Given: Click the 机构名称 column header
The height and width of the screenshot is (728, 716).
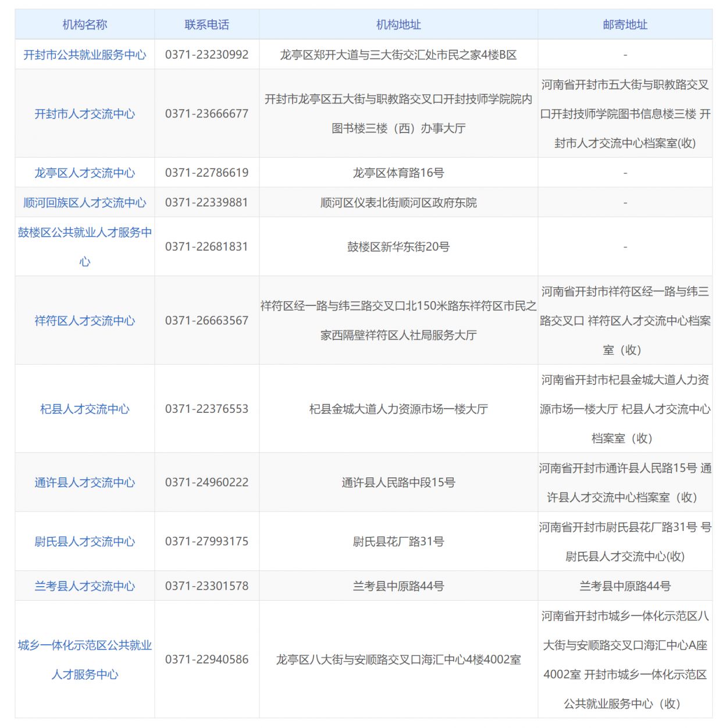Looking at the screenshot, I should tap(85, 24).
